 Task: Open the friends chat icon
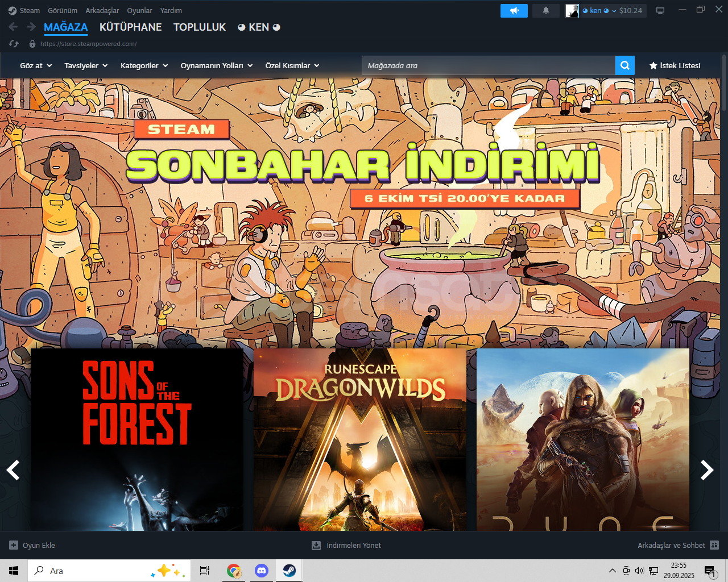point(714,545)
